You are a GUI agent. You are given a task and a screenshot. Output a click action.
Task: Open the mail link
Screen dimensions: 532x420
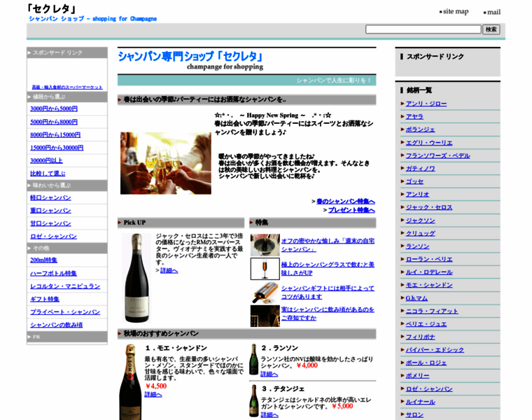(x=493, y=12)
